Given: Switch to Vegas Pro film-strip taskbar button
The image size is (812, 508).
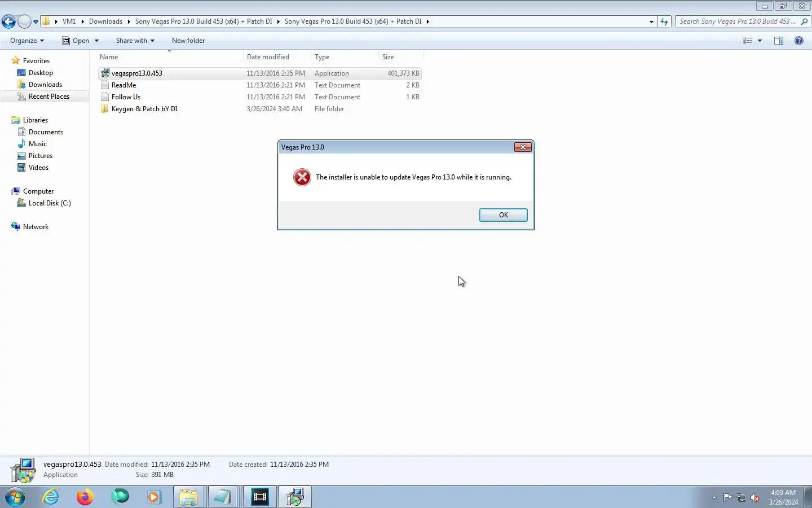Looking at the screenshot, I should coord(259,497).
